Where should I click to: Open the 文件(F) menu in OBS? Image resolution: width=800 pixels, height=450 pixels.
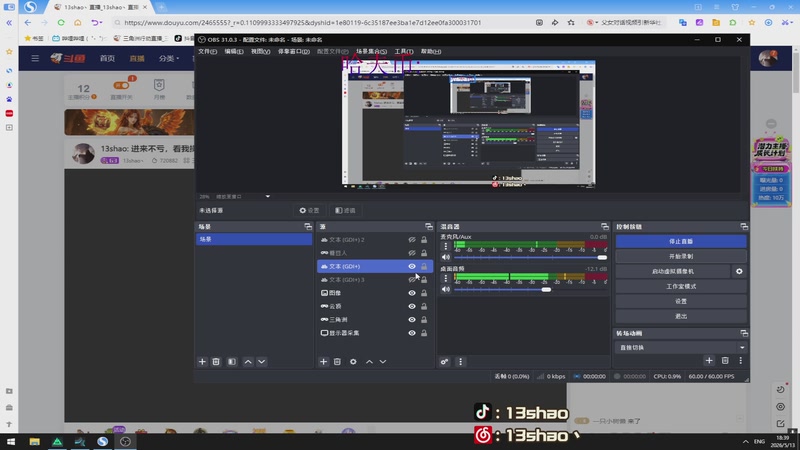[207, 52]
